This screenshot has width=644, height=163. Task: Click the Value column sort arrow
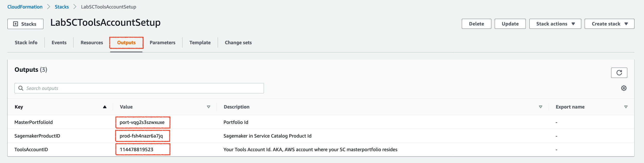(x=208, y=107)
